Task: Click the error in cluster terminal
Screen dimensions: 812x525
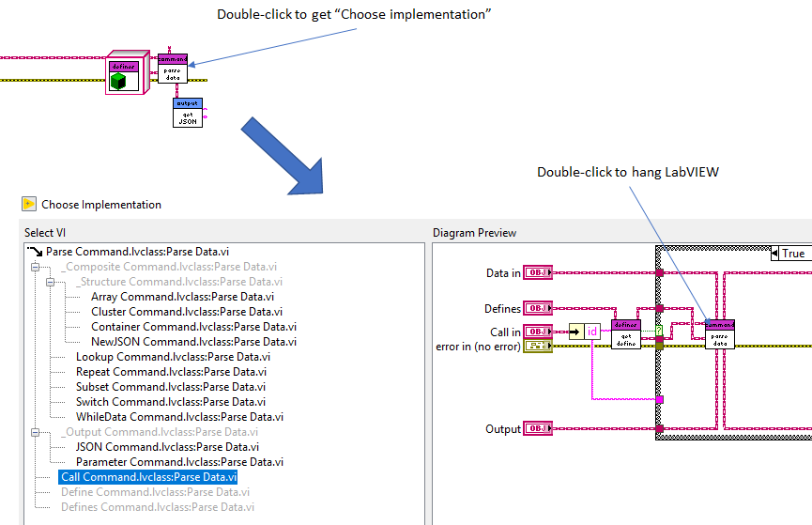Action: coord(538,347)
